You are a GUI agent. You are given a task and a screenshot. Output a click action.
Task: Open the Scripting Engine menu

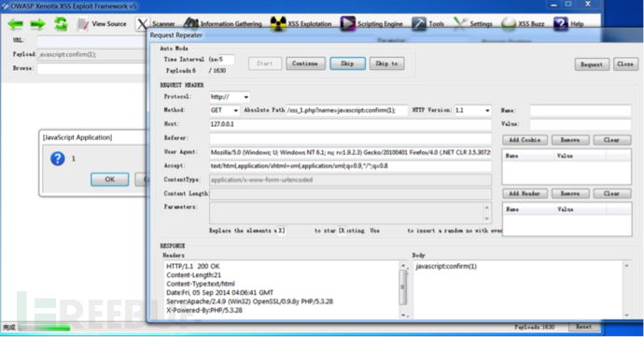371,24
